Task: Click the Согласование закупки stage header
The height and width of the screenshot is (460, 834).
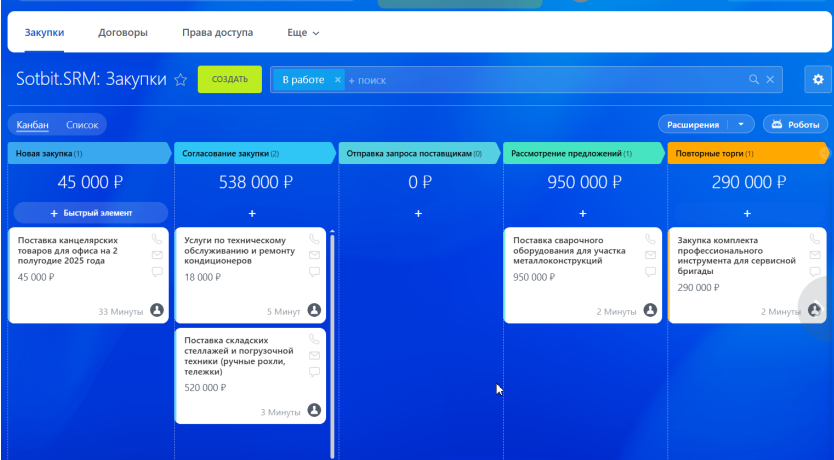Action: [255, 153]
